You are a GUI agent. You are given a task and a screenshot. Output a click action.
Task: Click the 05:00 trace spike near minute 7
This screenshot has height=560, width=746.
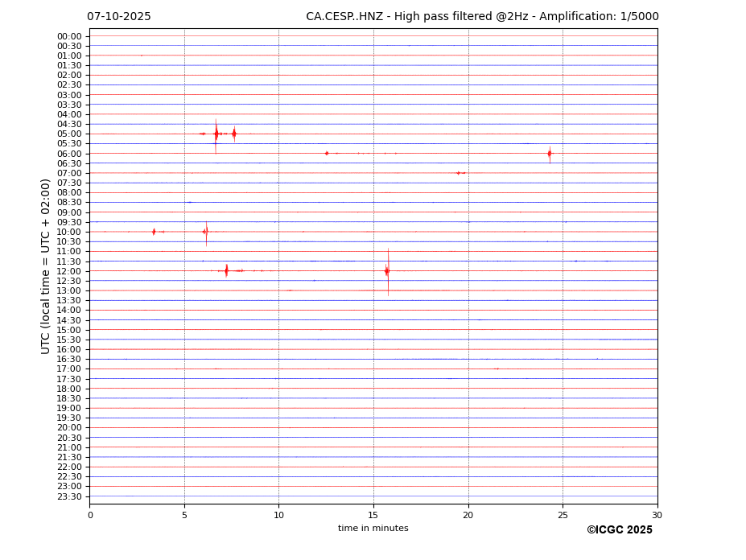(216, 134)
